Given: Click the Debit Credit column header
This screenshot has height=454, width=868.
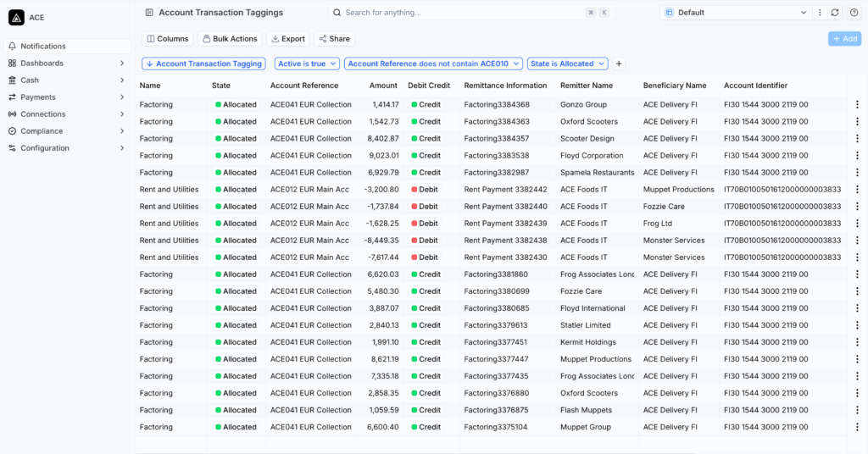Looking at the screenshot, I should coord(429,86).
